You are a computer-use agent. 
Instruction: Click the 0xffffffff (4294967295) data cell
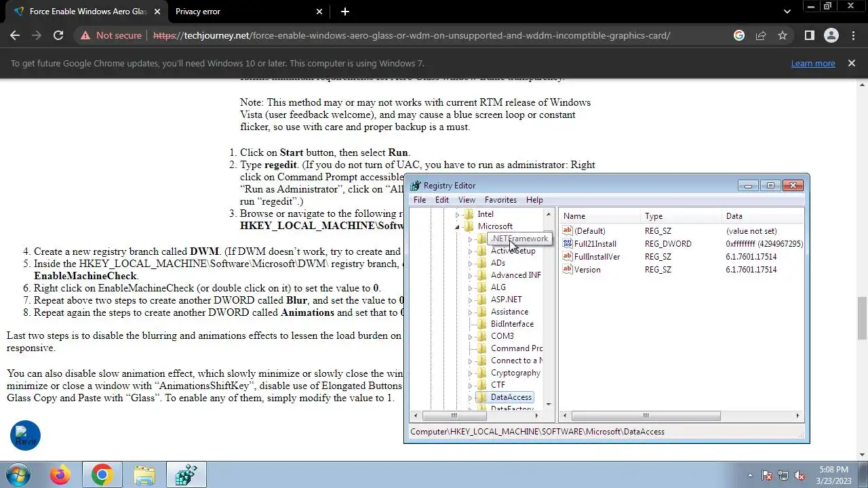click(764, 244)
